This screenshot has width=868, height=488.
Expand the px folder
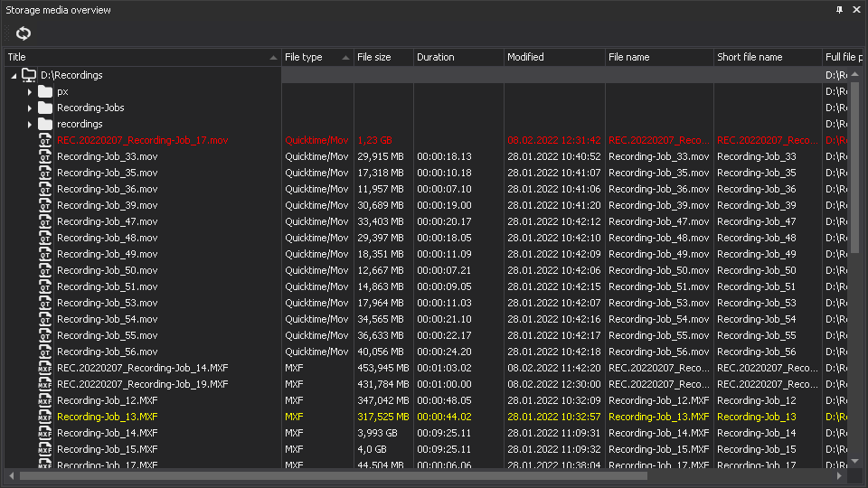pyautogui.click(x=30, y=92)
